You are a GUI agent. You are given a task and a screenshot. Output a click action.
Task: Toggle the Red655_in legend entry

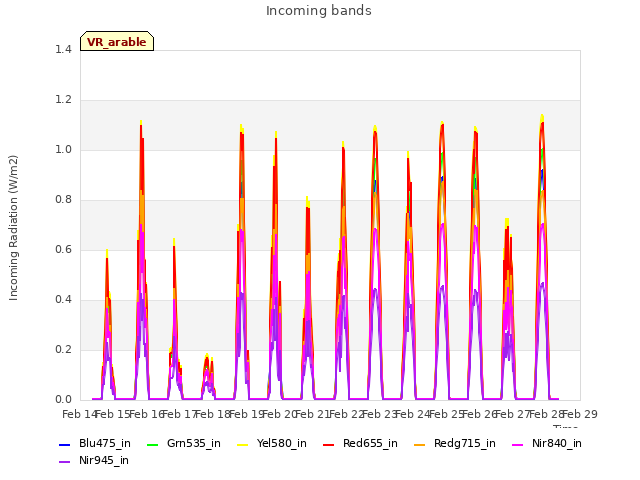coord(360,443)
